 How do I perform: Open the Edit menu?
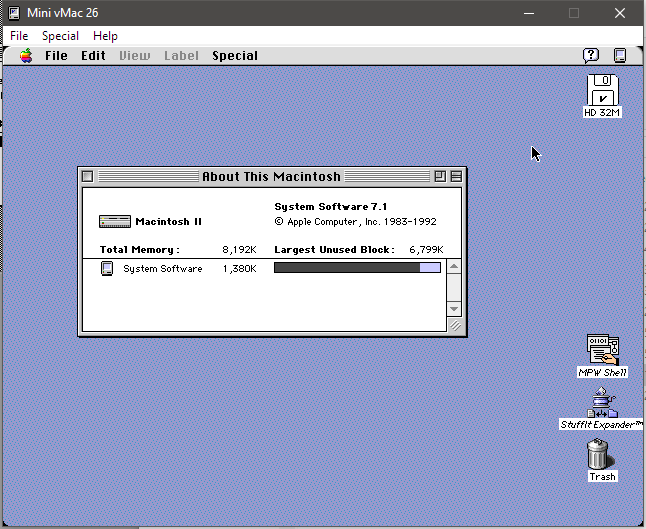click(93, 56)
